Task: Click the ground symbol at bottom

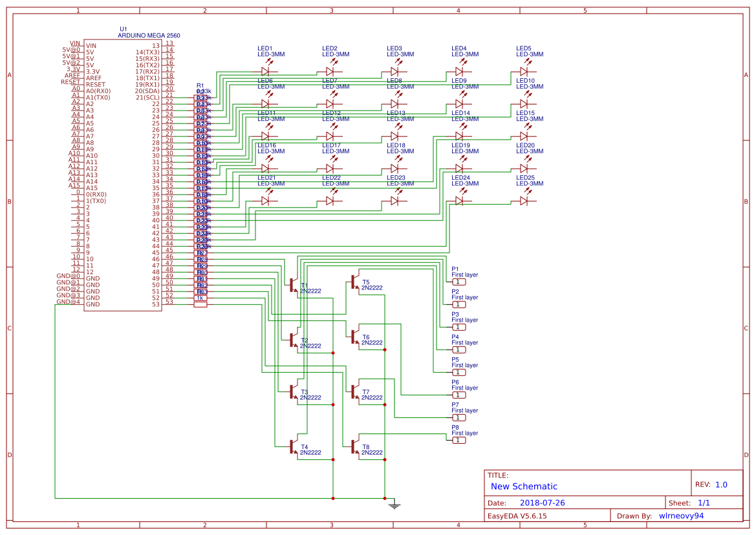Action: point(394,505)
